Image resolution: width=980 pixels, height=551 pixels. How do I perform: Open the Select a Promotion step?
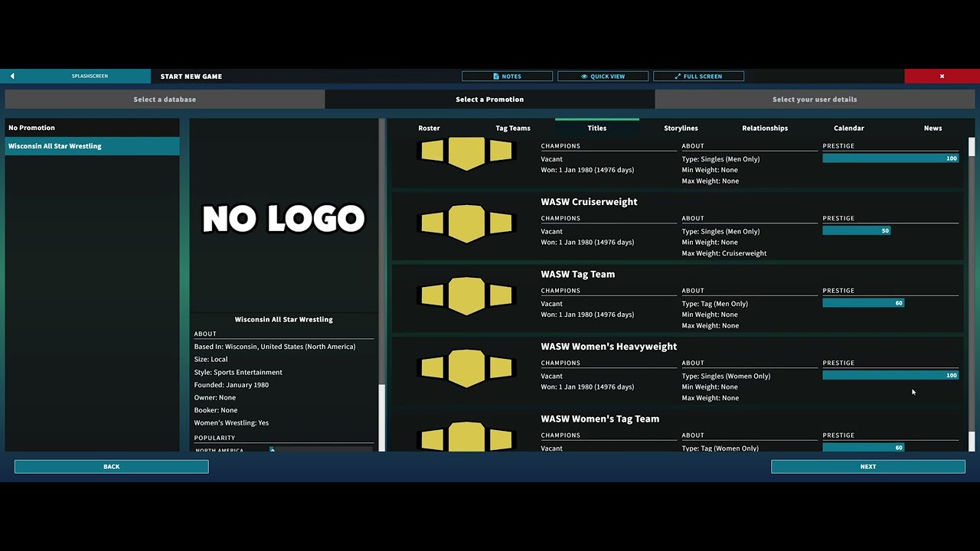coord(490,99)
